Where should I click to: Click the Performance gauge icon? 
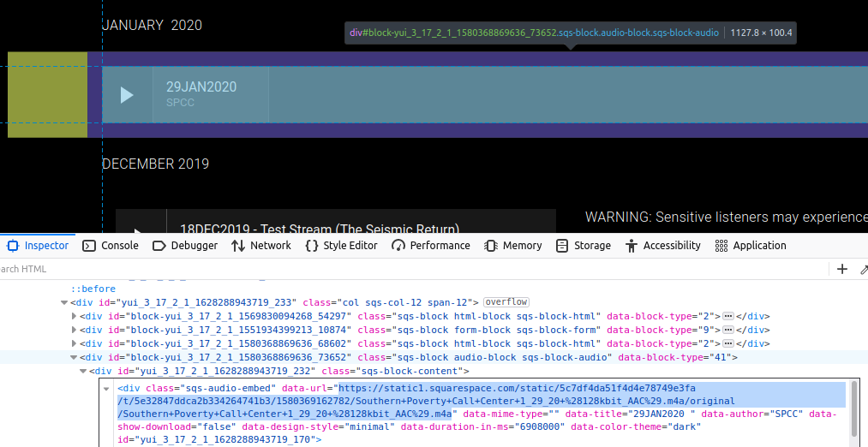pos(398,246)
